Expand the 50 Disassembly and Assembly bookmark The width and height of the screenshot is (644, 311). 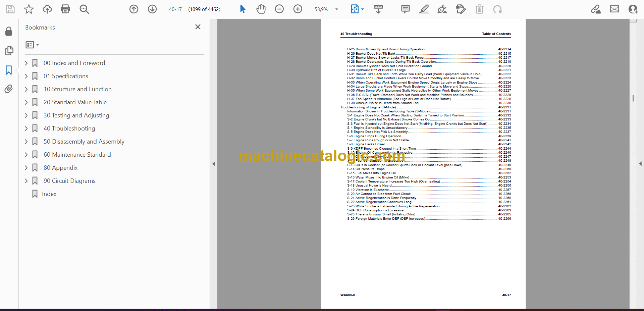point(26,142)
